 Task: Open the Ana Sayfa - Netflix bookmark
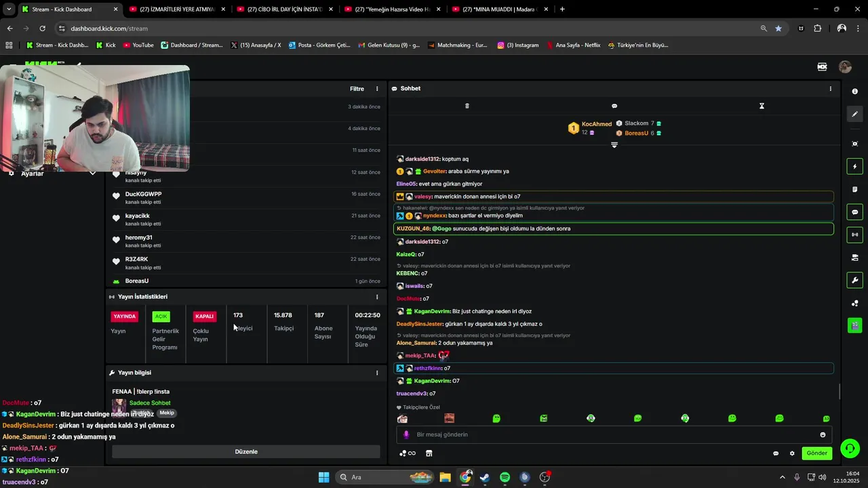pos(573,45)
